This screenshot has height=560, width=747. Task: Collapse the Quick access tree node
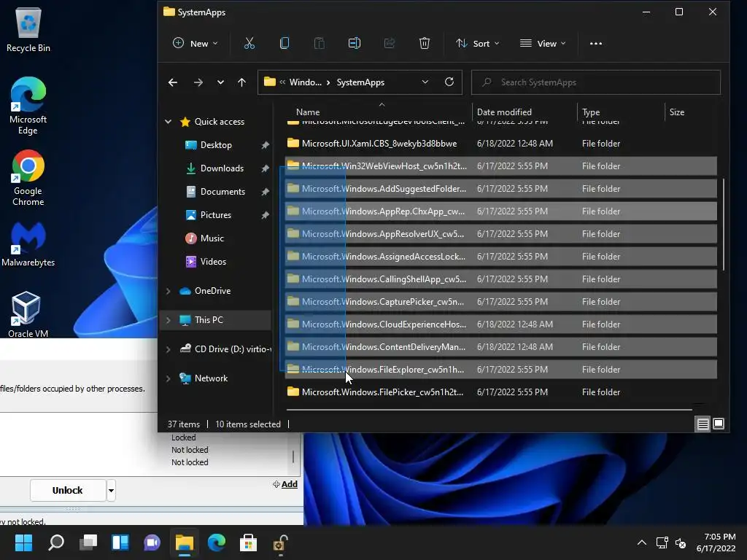pyautogui.click(x=169, y=122)
